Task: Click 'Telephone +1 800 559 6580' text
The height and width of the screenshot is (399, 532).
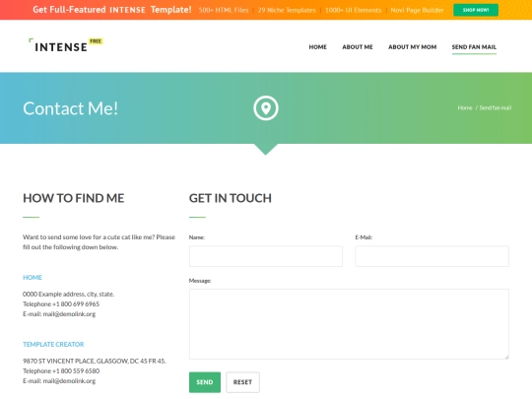Action: [x=61, y=370]
